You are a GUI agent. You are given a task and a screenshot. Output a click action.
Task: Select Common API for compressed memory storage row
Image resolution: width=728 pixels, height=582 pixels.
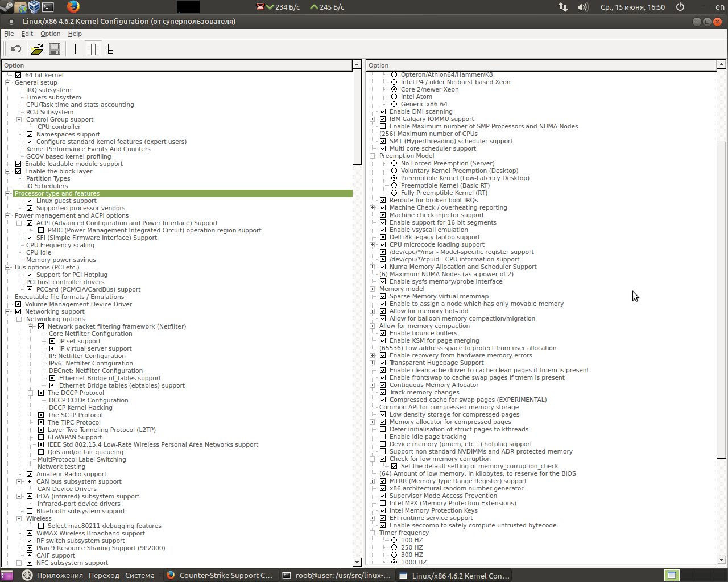[x=449, y=407]
